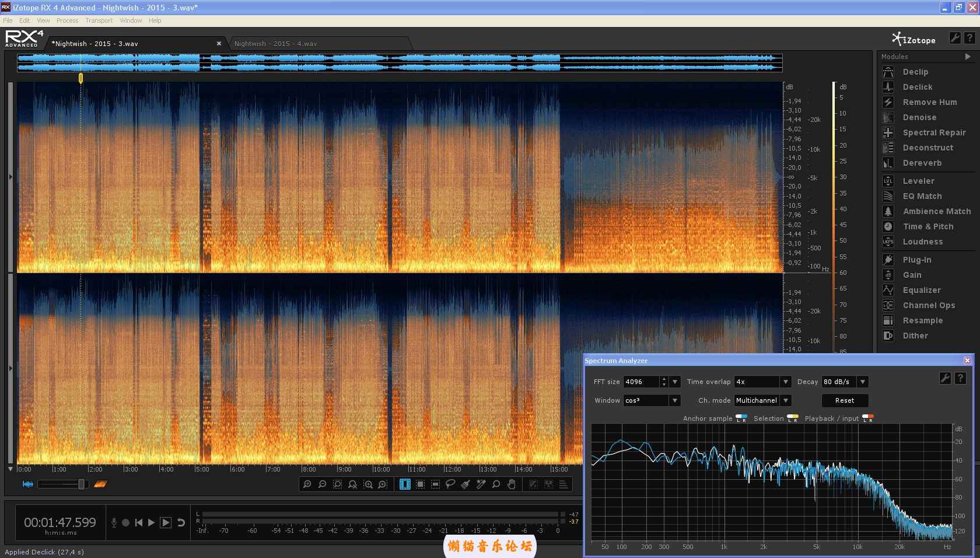Click the record button
Screen dimensions: 980x558
(x=125, y=522)
